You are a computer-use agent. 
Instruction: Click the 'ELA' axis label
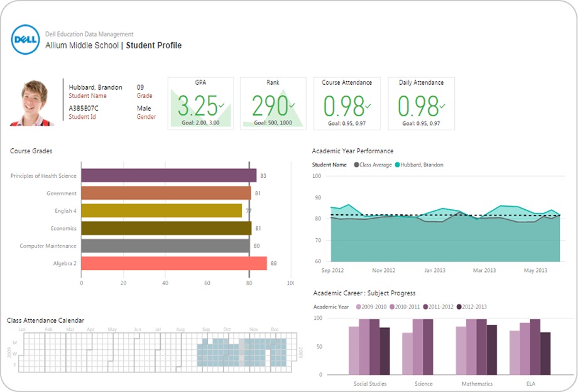coord(531,384)
